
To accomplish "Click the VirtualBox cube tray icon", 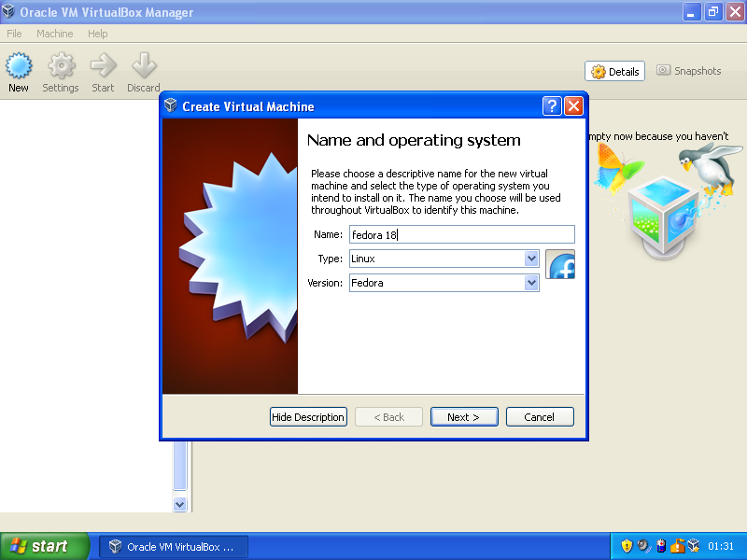I will coord(694,546).
